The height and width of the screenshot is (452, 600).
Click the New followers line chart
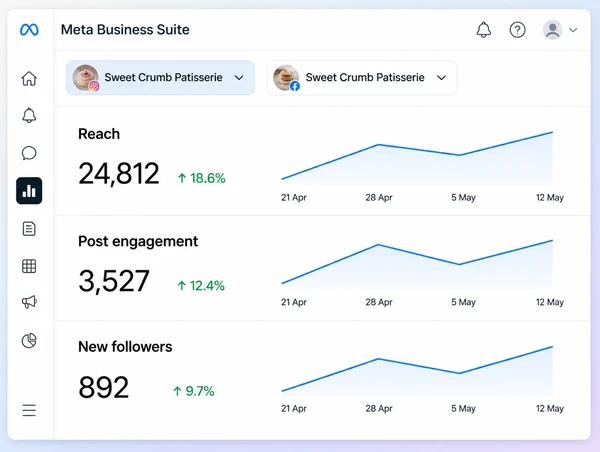click(x=417, y=371)
